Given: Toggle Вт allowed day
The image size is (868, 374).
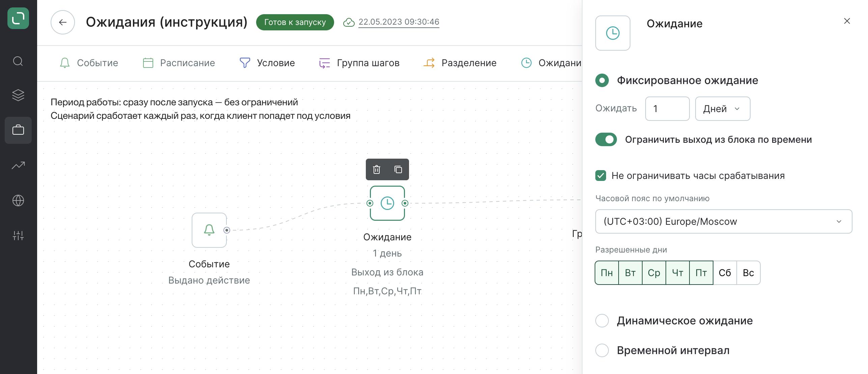Looking at the screenshot, I should 630,273.
